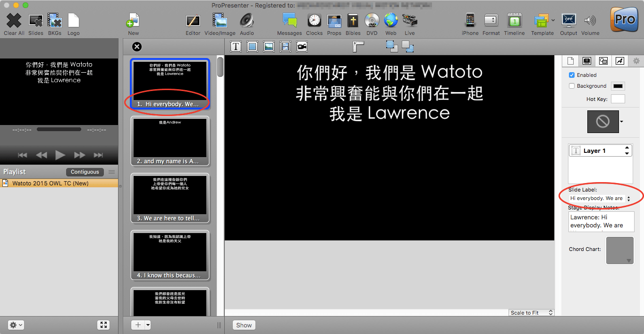Open the iPhone remote settings

point(470,21)
